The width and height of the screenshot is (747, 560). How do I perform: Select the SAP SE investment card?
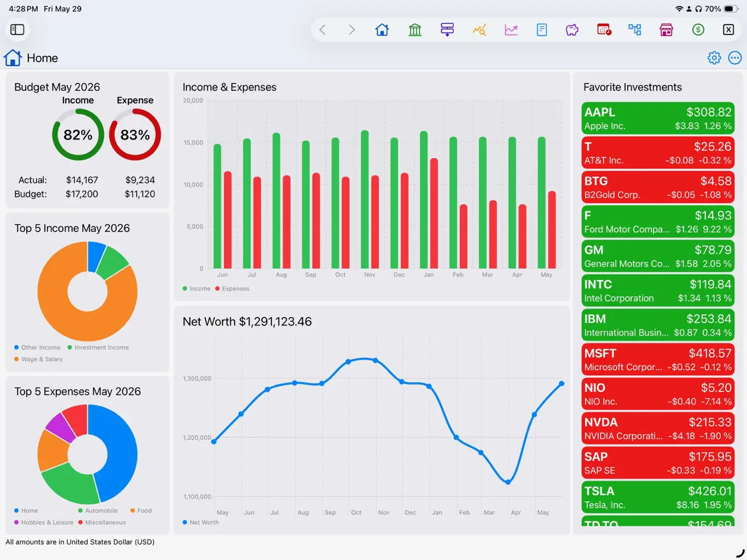pos(658,463)
